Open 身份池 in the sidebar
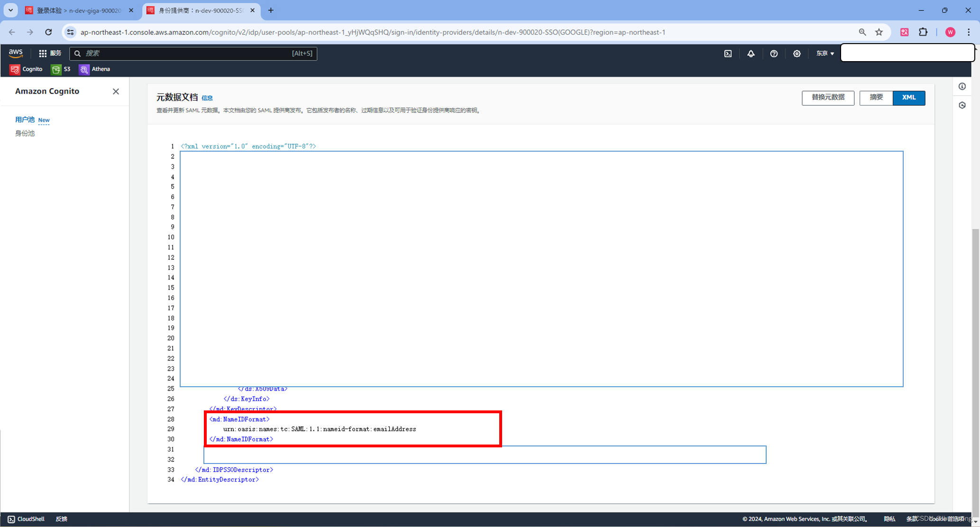This screenshot has width=980, height=527. 25,133
